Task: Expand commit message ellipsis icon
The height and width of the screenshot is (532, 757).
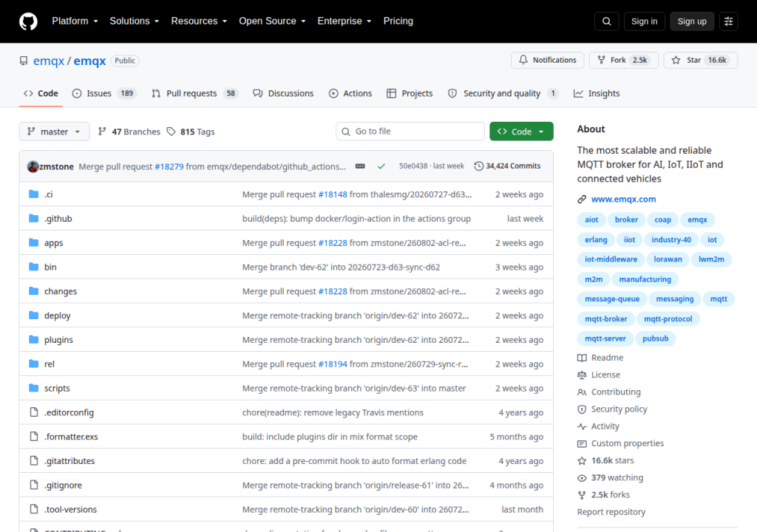Action: (360, 166)
